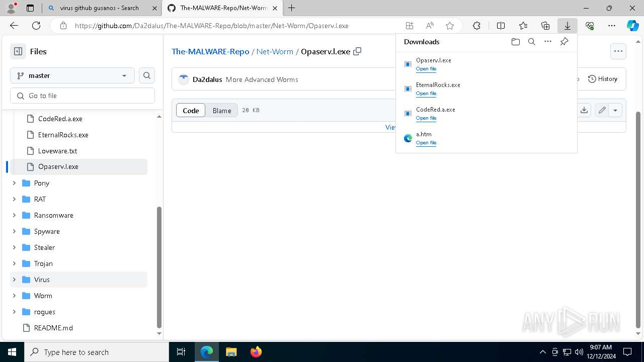Pin the Downloads panel
Image resolution: width=644 pixels, height=362 pixels.
(x=564, y=42)
